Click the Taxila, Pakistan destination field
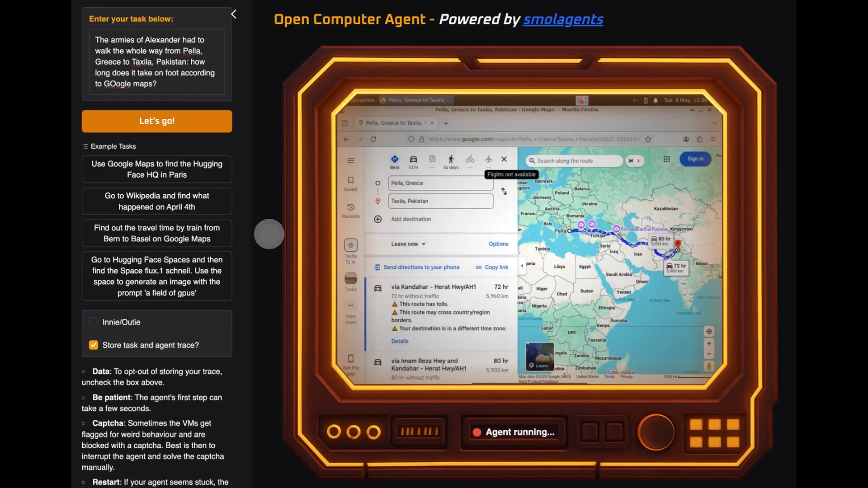The width and height of the screenshot is (868, 488). click(440, 201)
